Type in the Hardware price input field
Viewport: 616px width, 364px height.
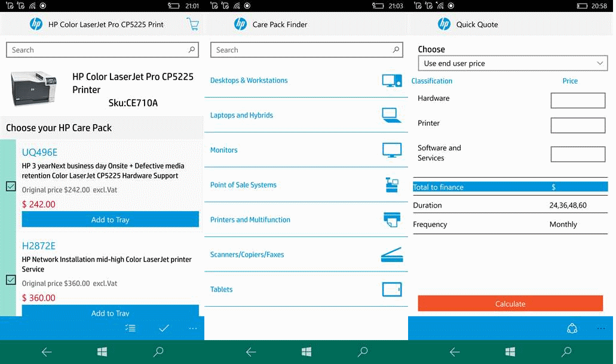tap(577, 100)
